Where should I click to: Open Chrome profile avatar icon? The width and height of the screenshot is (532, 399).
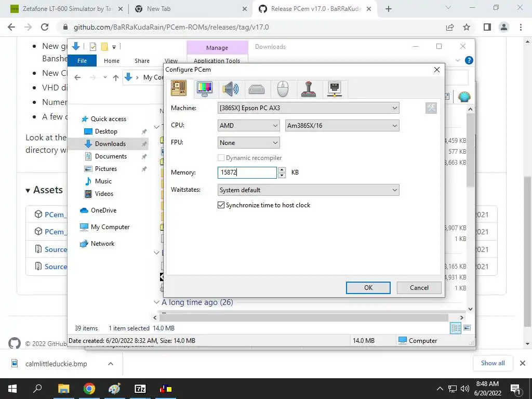[504, 27]
